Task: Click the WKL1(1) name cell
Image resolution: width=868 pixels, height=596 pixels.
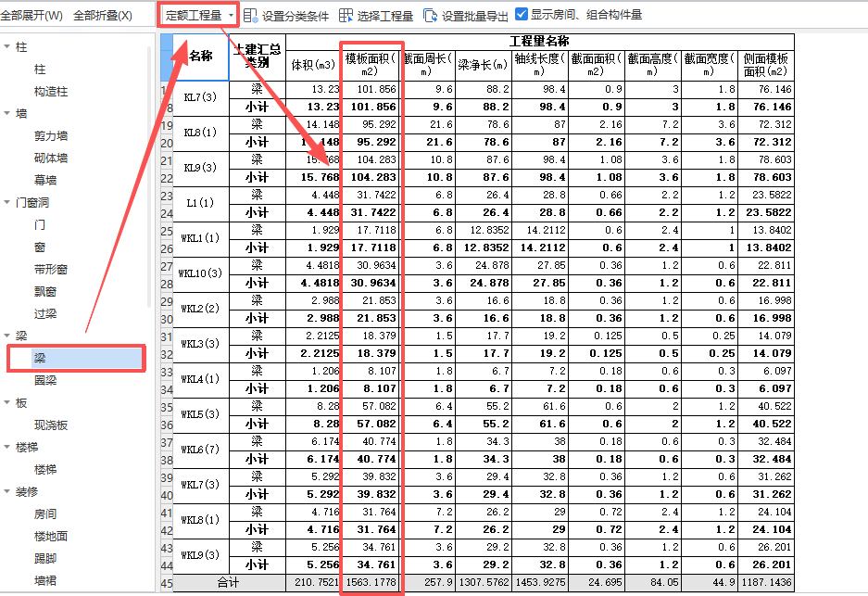Action: (x=201, y=239)
